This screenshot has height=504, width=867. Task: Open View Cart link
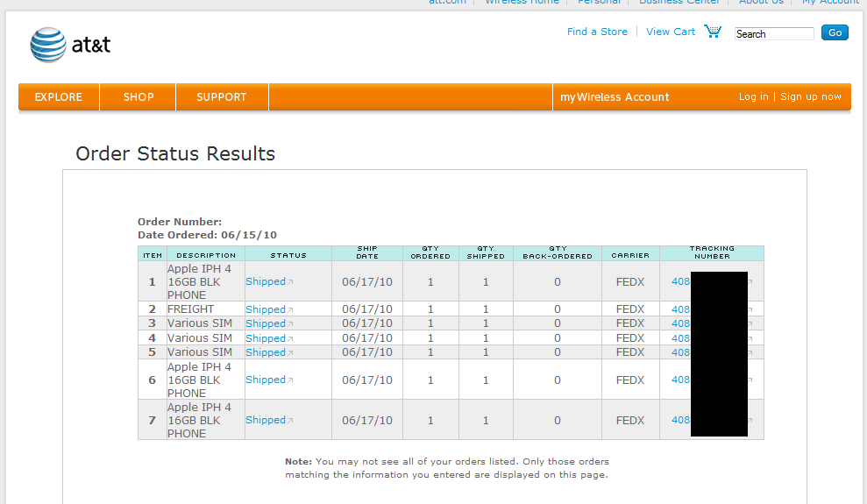pos(670,32)
